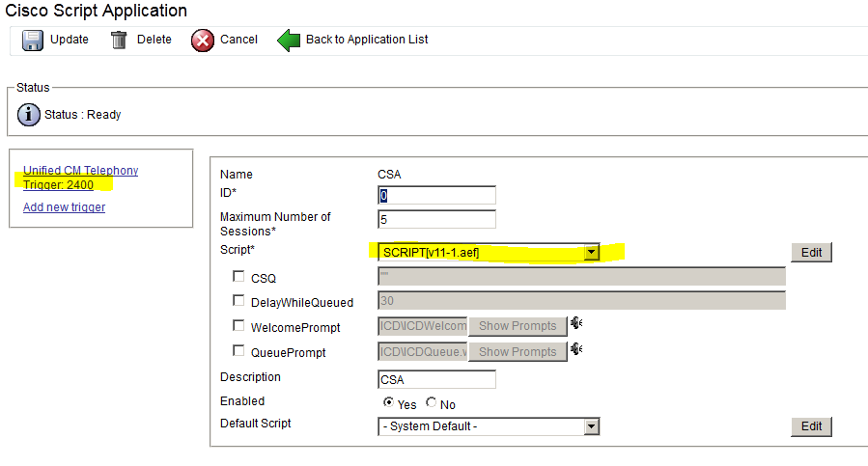Enable the DelayWhileQueued checkbox

pos(238,300)
